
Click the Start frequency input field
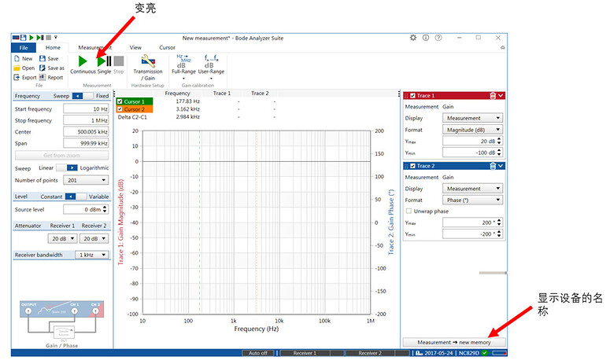tap(87, 108)
